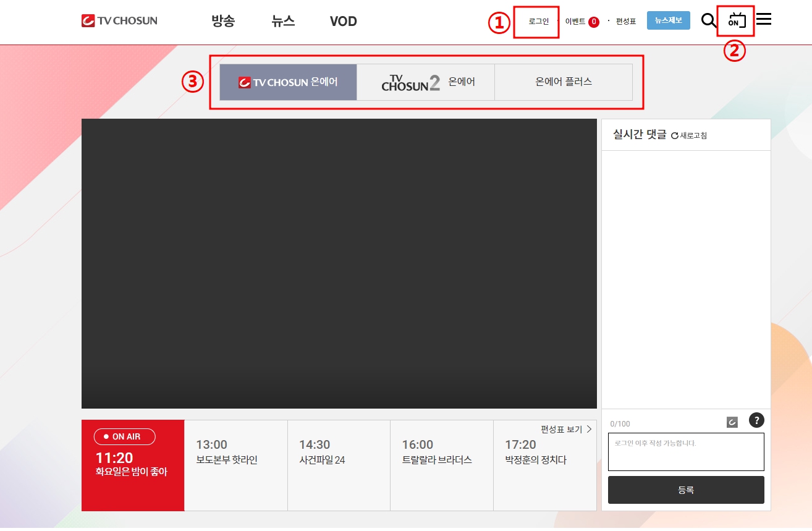Click the 이벤트 red notification badge
Viewport: 812px width, 531px height.
594,20
